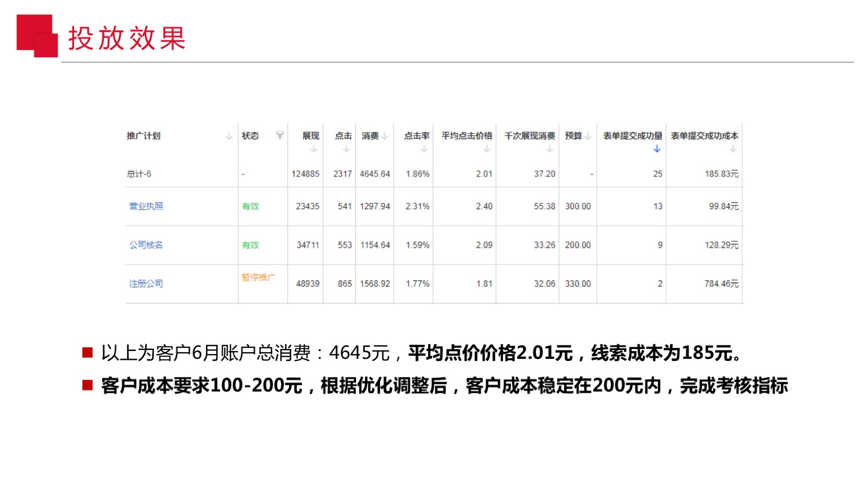
Task: Click 公司核名 cost value 128.29元
Action: tap(722, 245)
